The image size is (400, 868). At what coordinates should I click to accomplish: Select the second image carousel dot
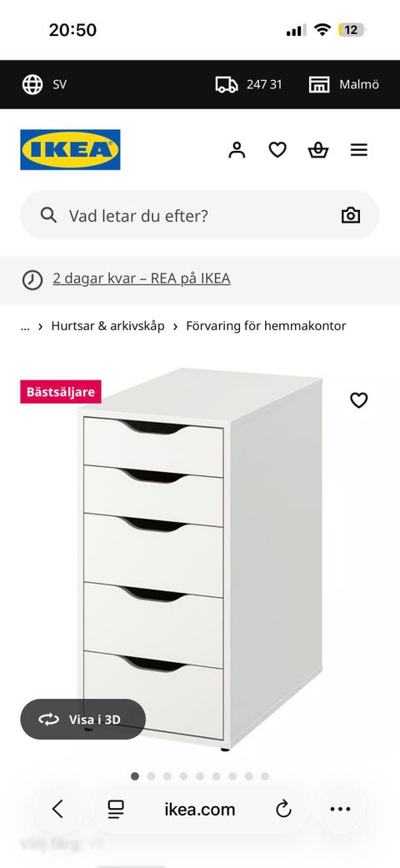(x=151, y=776)
